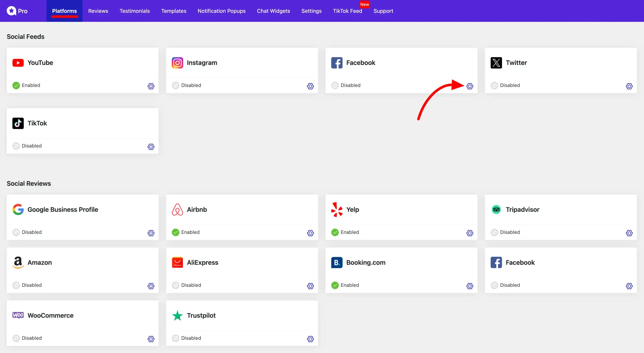644x353 pixels.
Task: Click Twitter Disabled status indicator
Action: [x=494, y=85]
